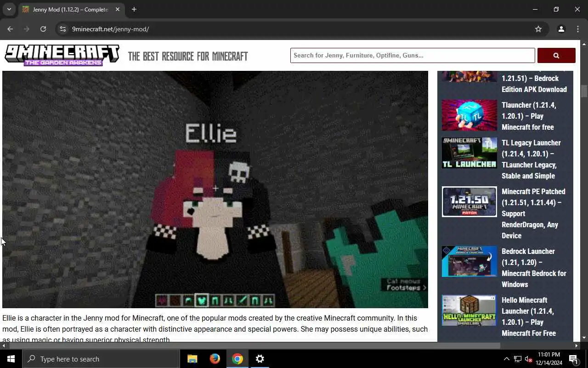The height and width of the screenshot is (368, 588).
Task: Click the Hello Minecraft Launcher thumbnail
Action: (469, 310)
